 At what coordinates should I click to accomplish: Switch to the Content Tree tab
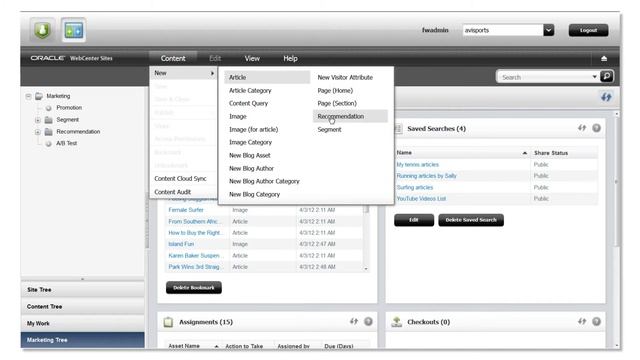[x=83, y=307]
